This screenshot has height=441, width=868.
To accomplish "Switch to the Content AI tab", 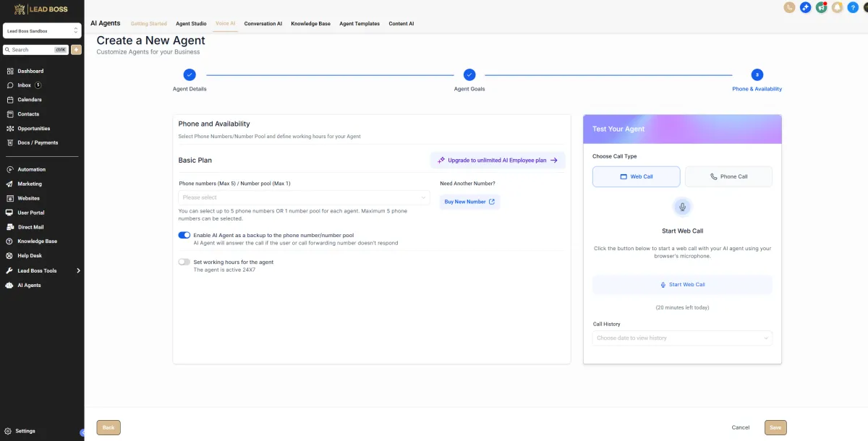I will (x=401, y=24).
